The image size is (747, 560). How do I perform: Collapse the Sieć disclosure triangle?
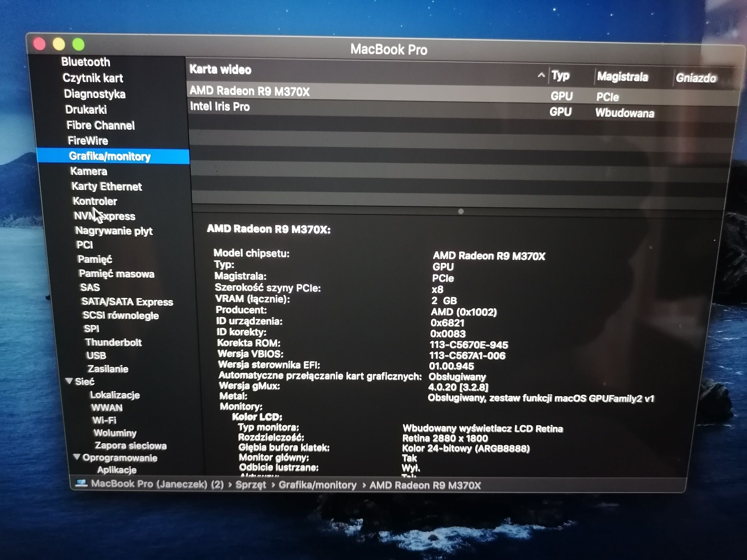69,381
